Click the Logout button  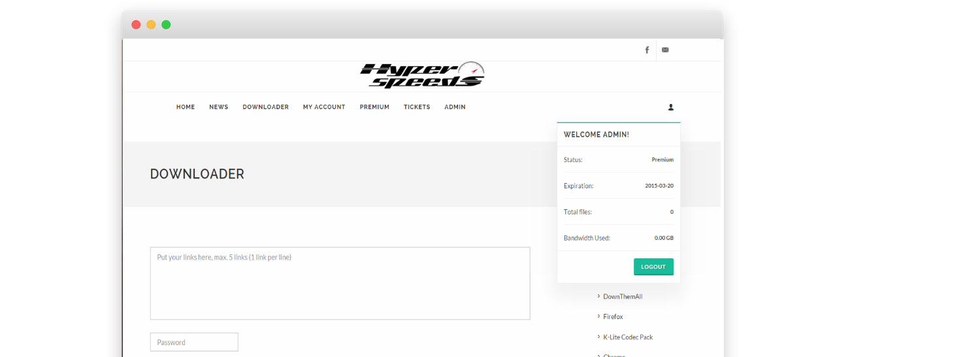click(653, 267)
